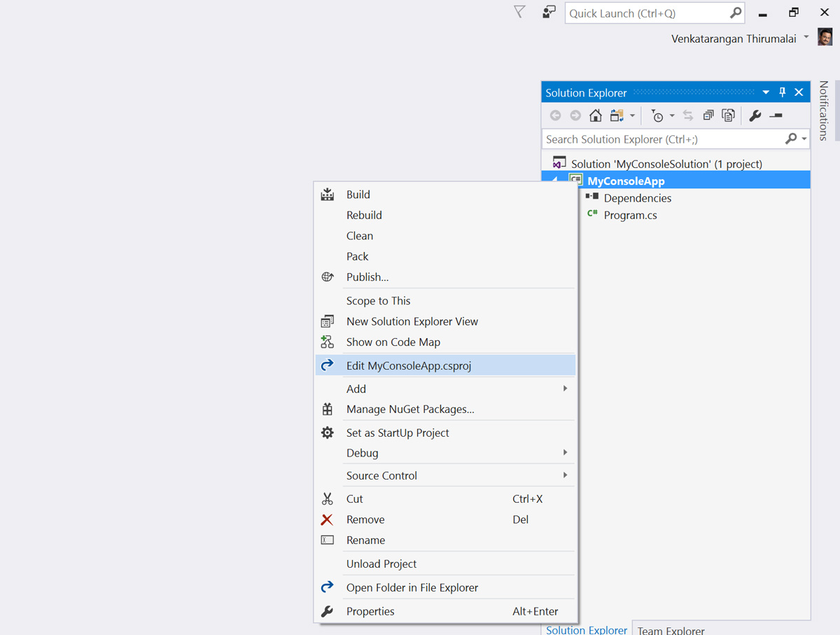Click the Solution and Folders view switch icon
This screenshot has height=635, width=840.
tap(617, 116)
